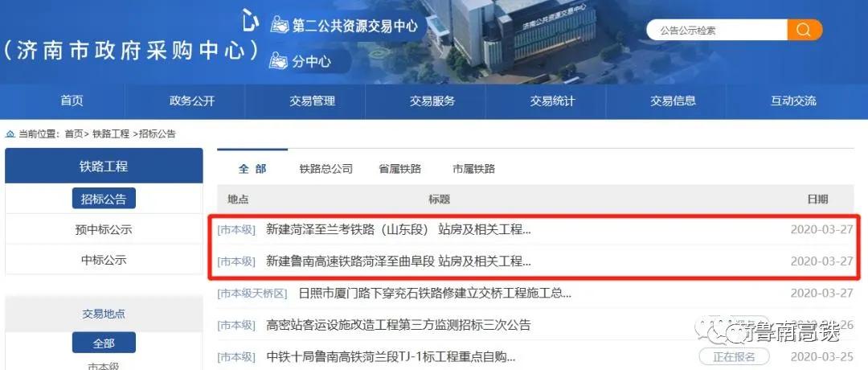The width and height of the screenshot is (868, 370).
Task: Click the 招标公告 sidebar button
Action: [x=104, y=199]
